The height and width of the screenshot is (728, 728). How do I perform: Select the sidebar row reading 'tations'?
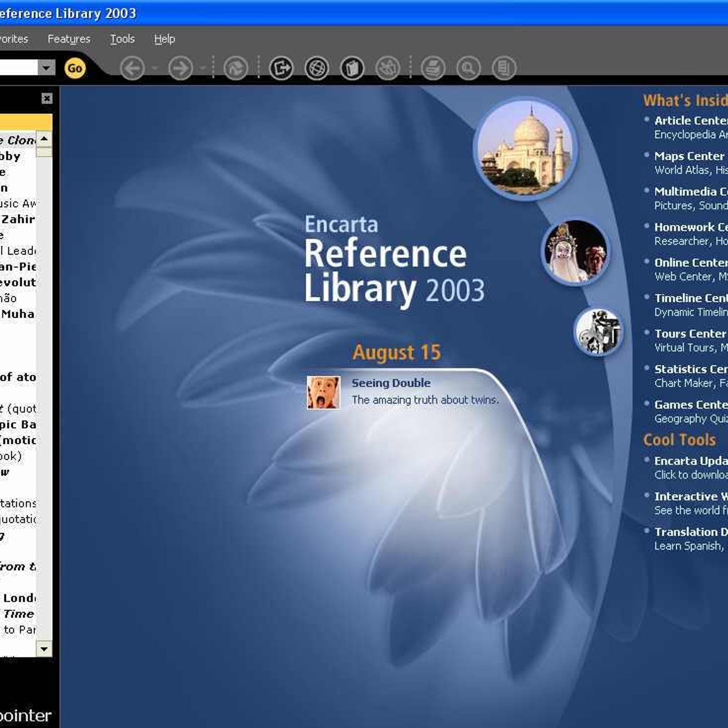click(x=18, y=503)
